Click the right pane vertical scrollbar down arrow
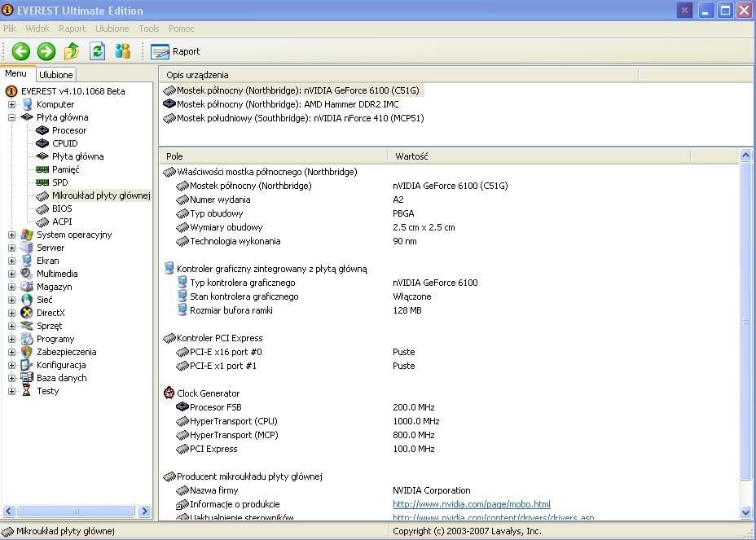 pos(745,512)
